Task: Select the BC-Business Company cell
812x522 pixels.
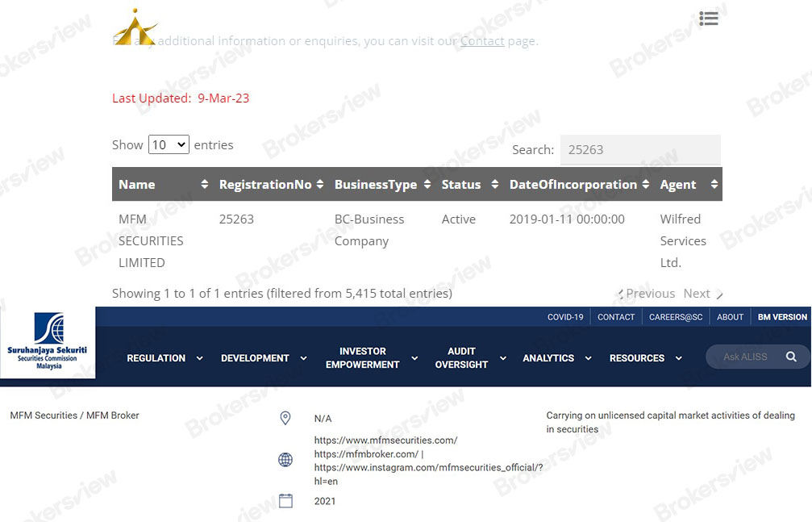Action: (369, 230)
